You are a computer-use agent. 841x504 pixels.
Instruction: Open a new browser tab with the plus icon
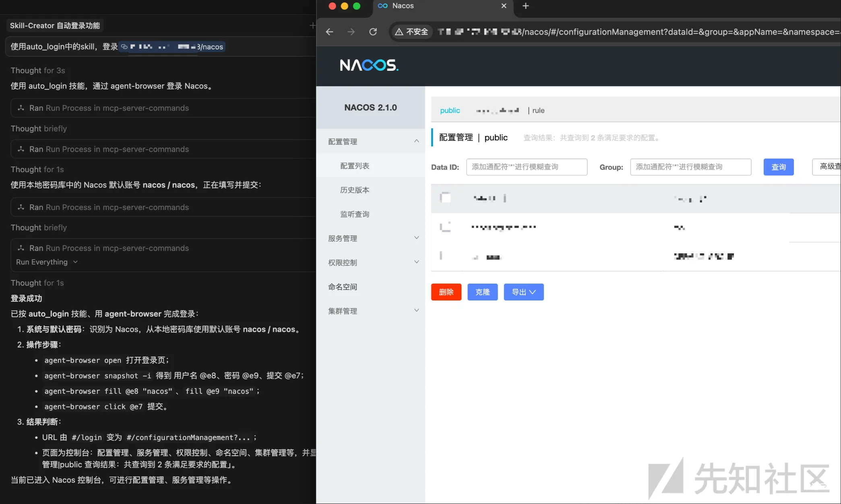pyautogui.click(x=525, y=6)
